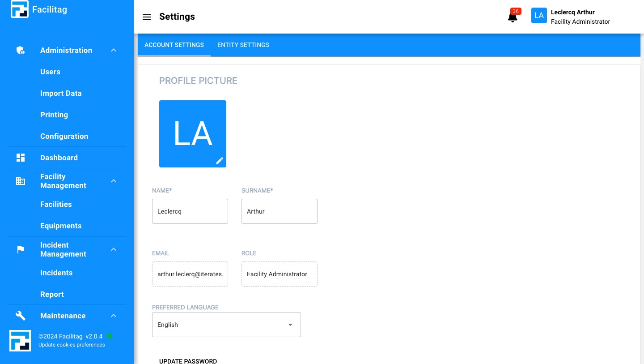Click into the Name input field
Image resolution: width=644 pixels, height=364 pixels.
point(190,211)
